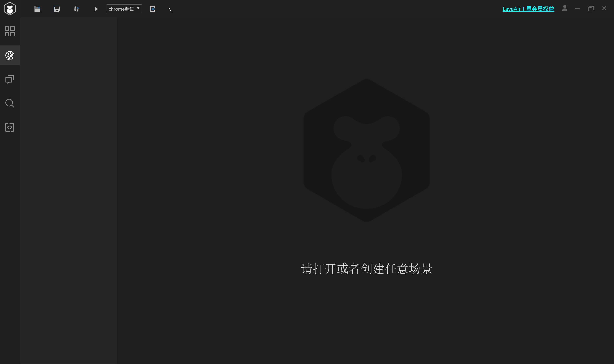Restore the LayaAir IDE window size
This screenshot has width=614, height=364.
pyautogui.click(x=591, y=9)
